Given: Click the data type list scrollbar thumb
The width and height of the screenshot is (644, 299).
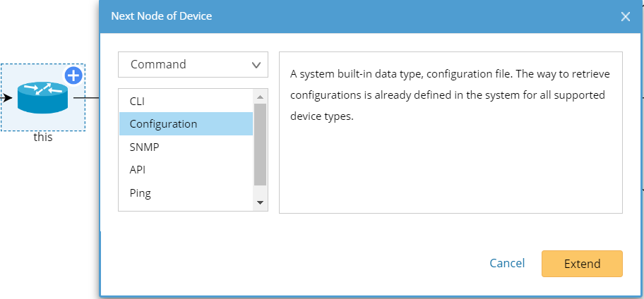Looking at the screenshot, I should [260, 144].
